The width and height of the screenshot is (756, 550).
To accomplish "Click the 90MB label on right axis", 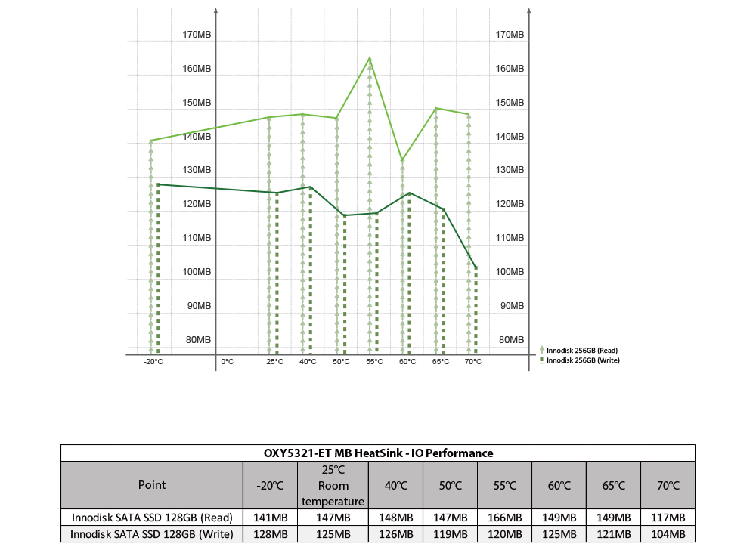I will point(512,306).
